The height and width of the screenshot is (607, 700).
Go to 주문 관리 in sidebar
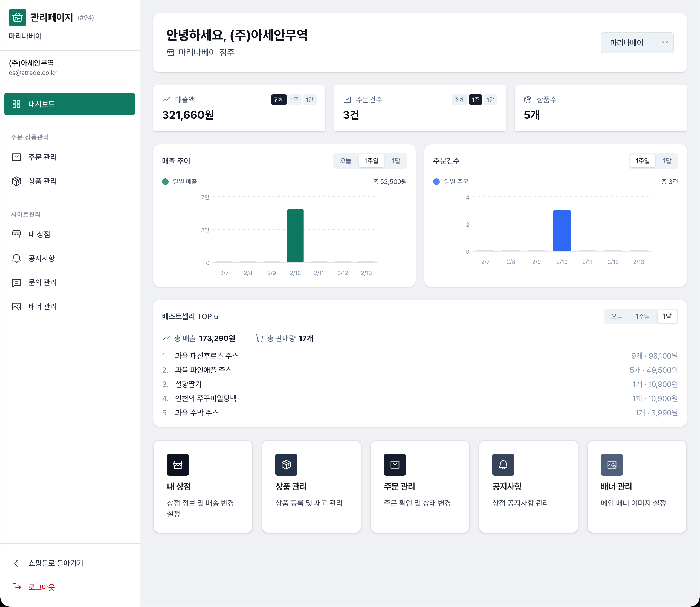pyautogui.click(x=70, y=157)
